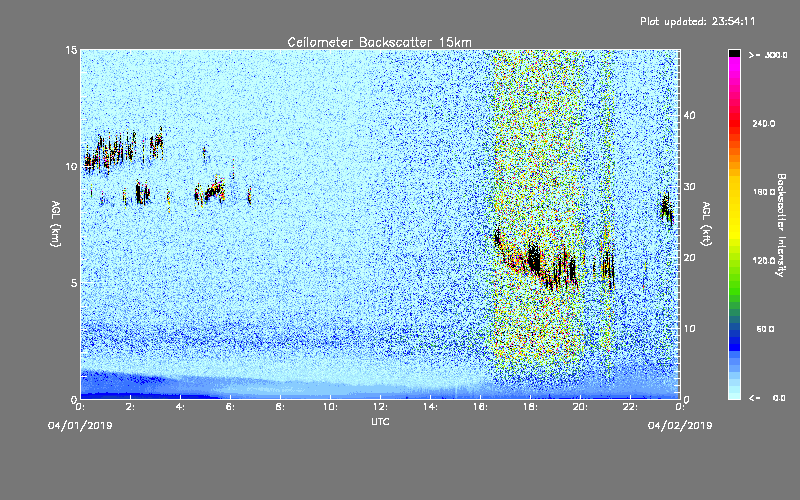The width and height of the screenshot is (800, 500).
Task: Click the 180.0 colorbar value
Action: point(764,192)
